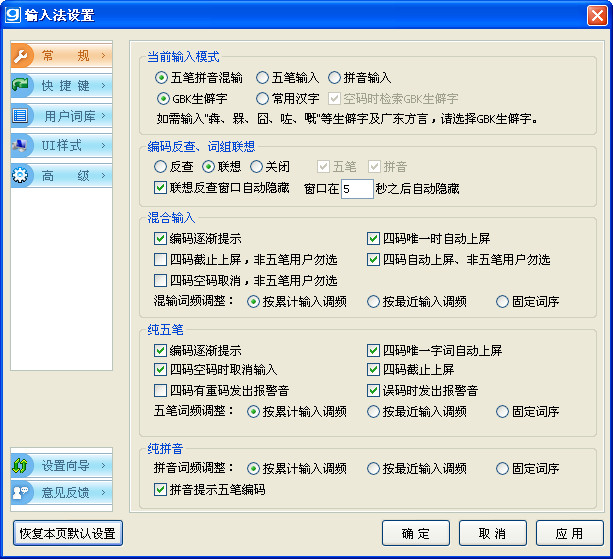Select 按累计输入调频 for 拼音词频调整
The width and height of the screenshot is (613, 559).
297,468
